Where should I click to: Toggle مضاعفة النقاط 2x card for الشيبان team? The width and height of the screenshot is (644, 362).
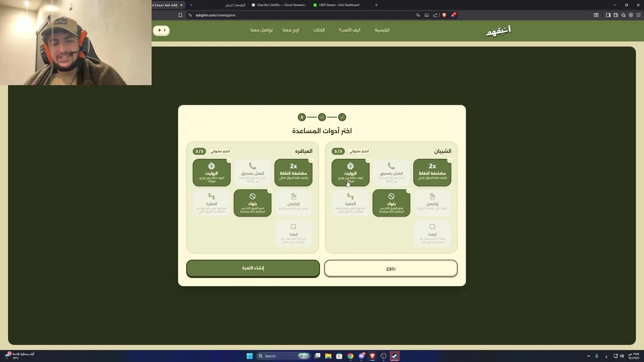[x=432, y=172]
